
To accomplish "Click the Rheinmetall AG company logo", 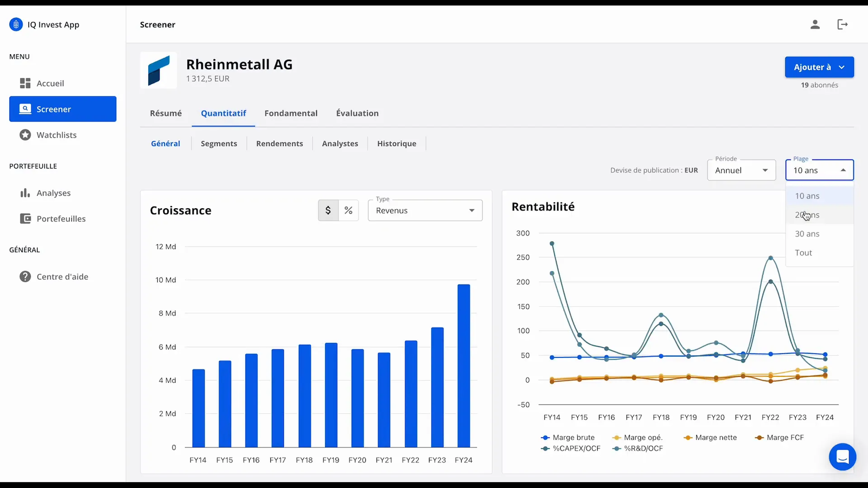I will pos(158,70).
